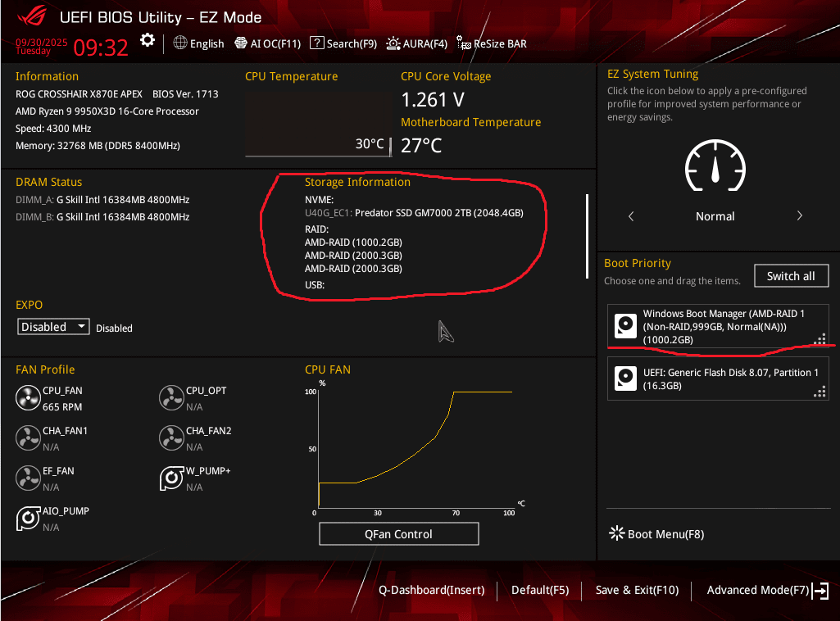Open the settings gear icon
The height and width of the screenshot is (621, 840).
tap(148, 41)
